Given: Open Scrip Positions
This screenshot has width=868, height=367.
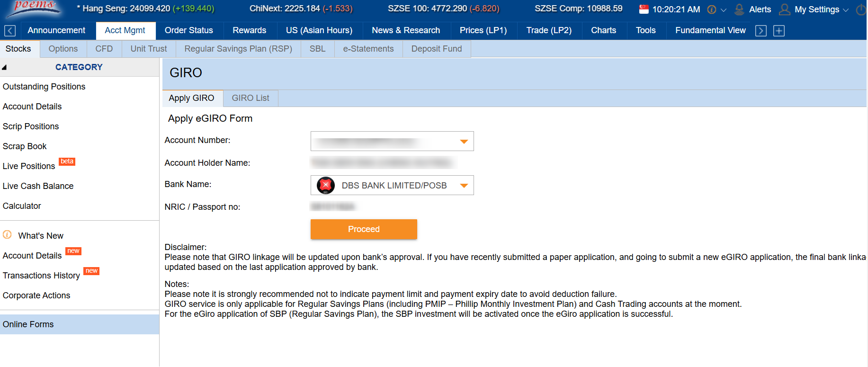Looking at the screenshot, I should (x=31, y=126).
